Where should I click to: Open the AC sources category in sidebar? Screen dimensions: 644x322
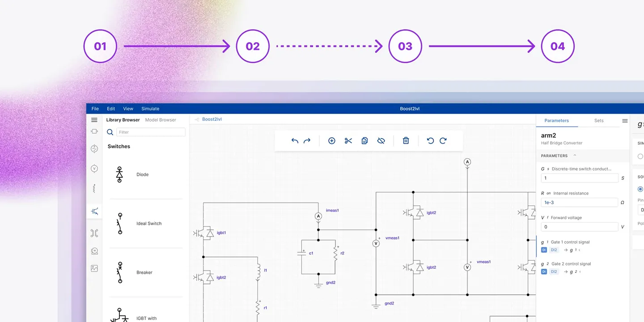pos(94,149)
